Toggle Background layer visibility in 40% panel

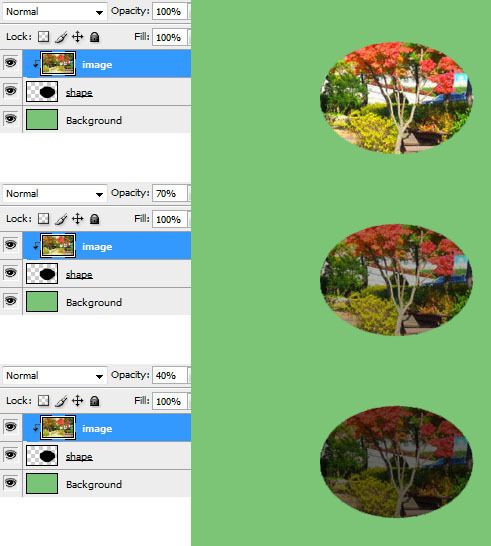(x=10, y=483)
